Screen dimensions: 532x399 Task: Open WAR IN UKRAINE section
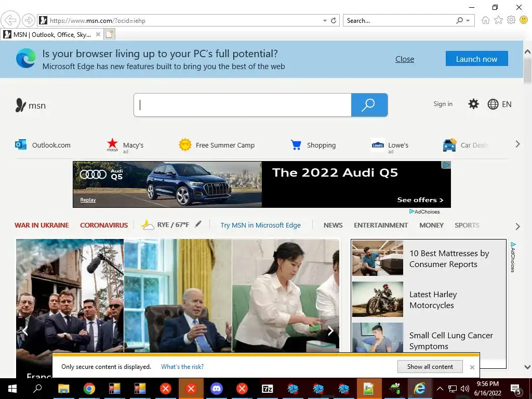42,225
